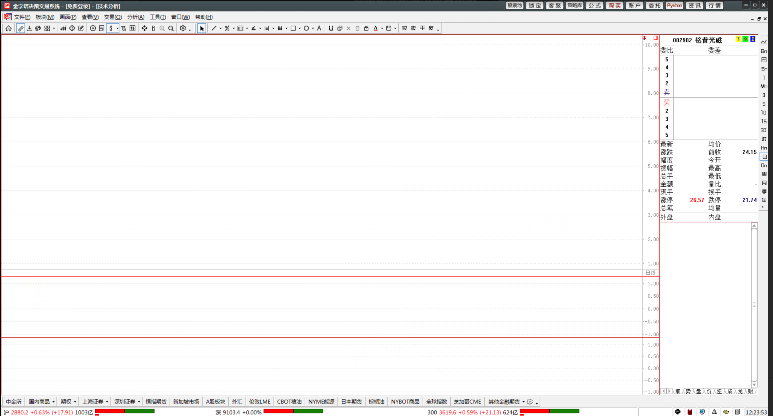The height and width of the screenshot is (416, 773).
Task: Switch to the NYME能源 tab
Action: tap(321, 402)
